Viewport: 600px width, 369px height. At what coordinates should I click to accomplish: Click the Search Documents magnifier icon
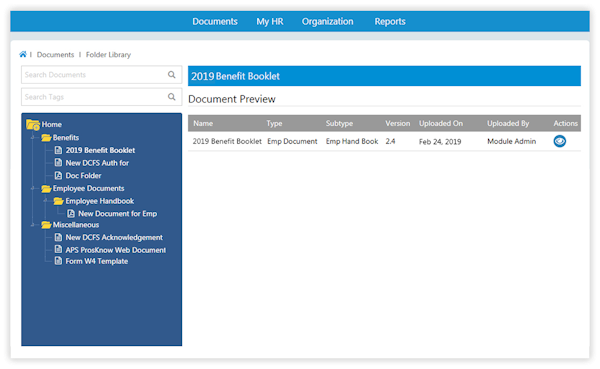172,75
